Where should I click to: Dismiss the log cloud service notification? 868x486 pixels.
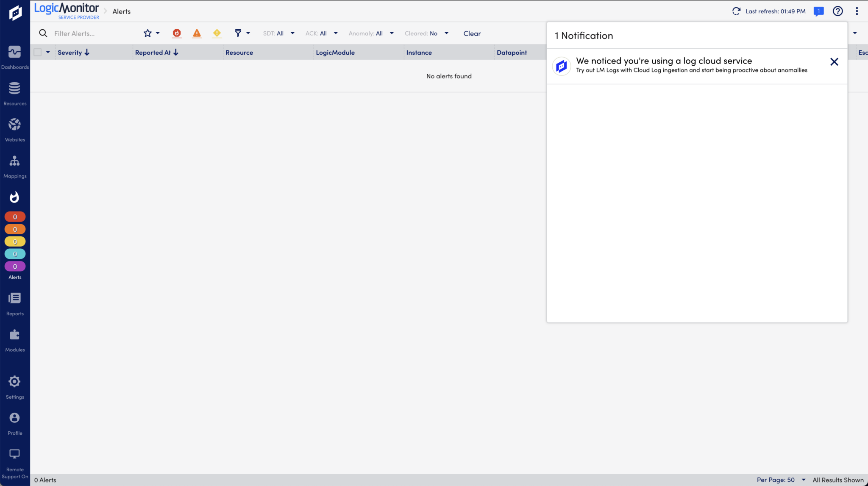tap(834, 62)
